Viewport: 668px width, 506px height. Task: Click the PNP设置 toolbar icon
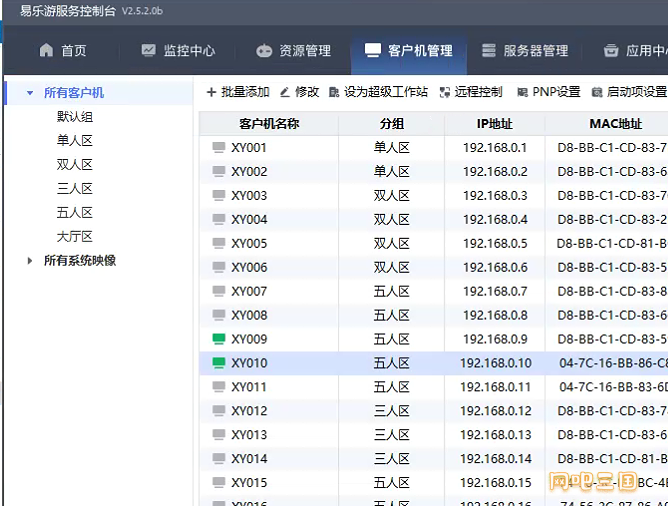[x=522, y=92]
